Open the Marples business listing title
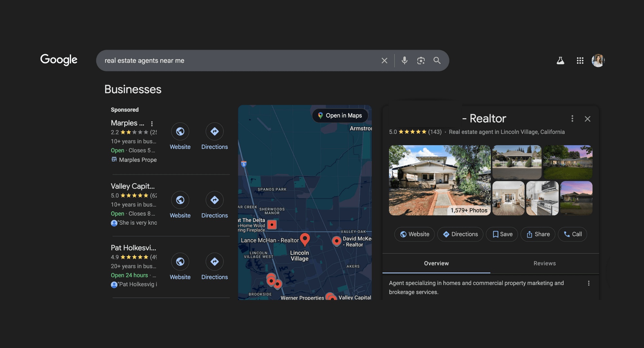644x348 pixels. pyautogui.click(x=128, y=123)
